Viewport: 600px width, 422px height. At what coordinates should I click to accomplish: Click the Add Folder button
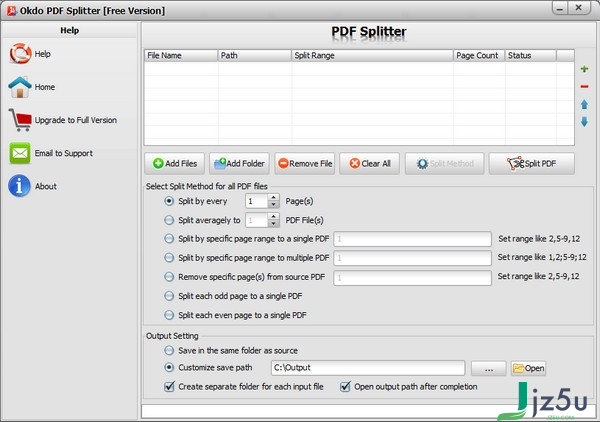(239, 163)
